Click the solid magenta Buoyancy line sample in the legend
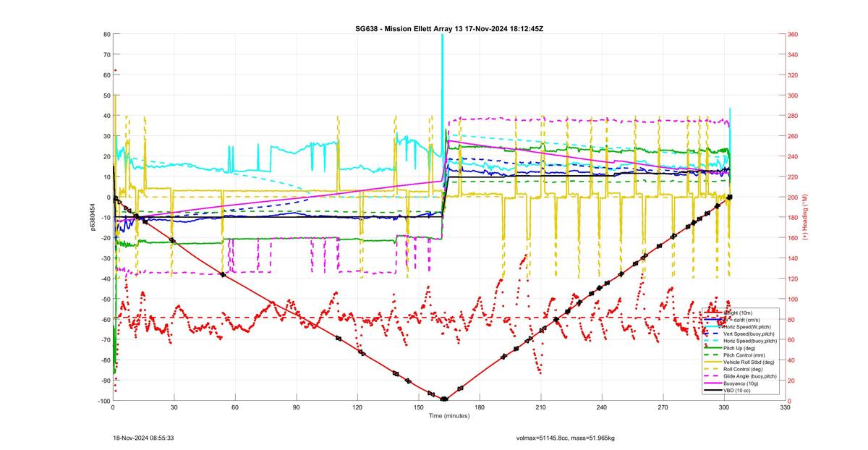The image size is (868, 450). click(712, 383)
